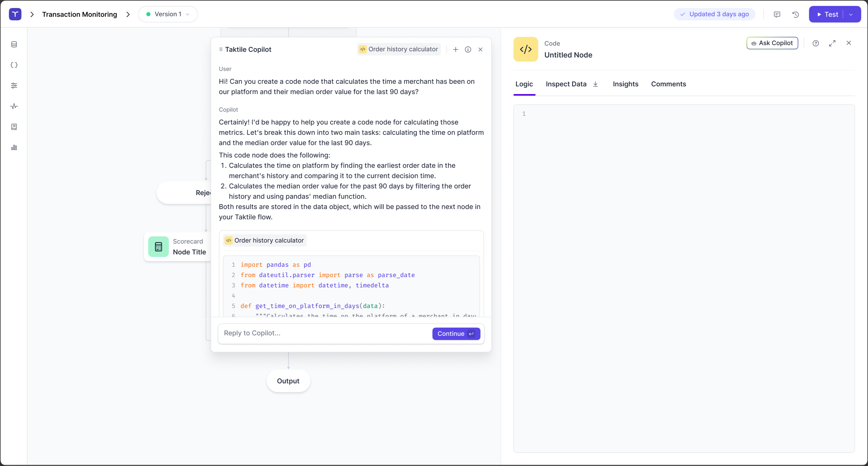The width and height of the screenshot is (868, 466).
Task: Click the help question mark icon
Action: [x=816, y=43]
